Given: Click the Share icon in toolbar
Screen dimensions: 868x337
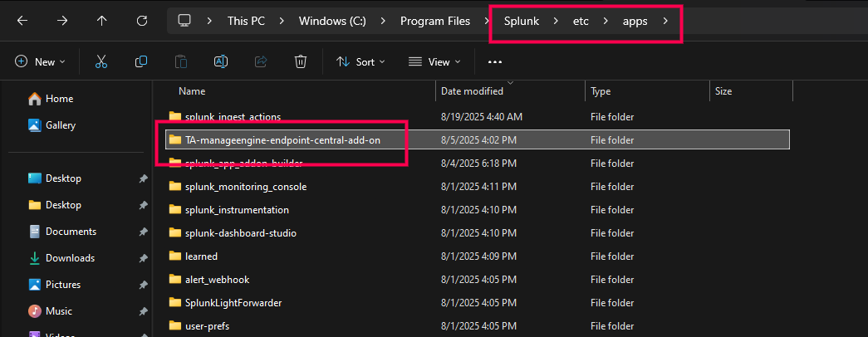Looking at the screenshot, I should click(x=261, y=61).
